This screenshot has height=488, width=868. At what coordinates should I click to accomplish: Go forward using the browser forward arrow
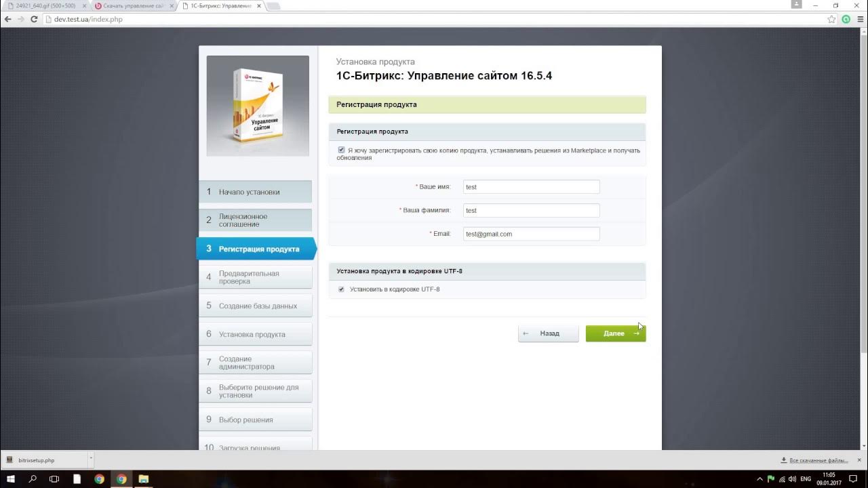[20, 19]
